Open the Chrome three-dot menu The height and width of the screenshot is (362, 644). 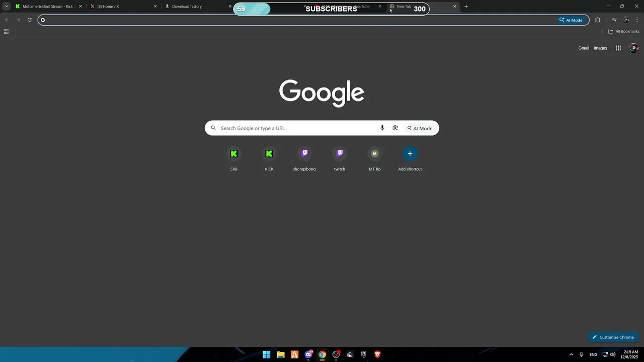pos(637,20)
